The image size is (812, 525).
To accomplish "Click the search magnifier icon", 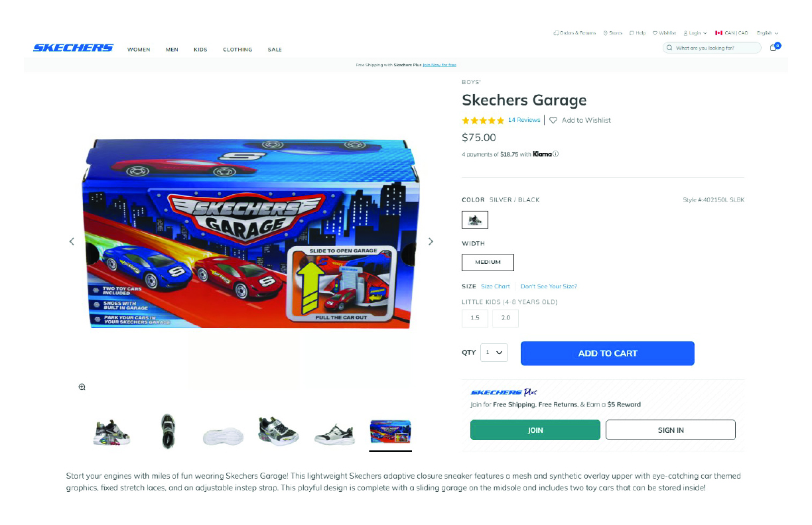I will (669, 48).
